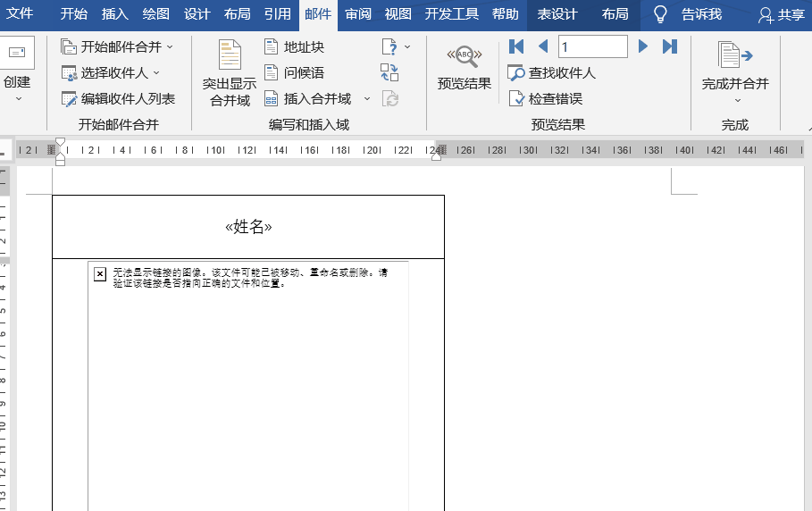Insert a 问候语 greeting line
This screenshot has height=511, width=812.
(294, 72)
